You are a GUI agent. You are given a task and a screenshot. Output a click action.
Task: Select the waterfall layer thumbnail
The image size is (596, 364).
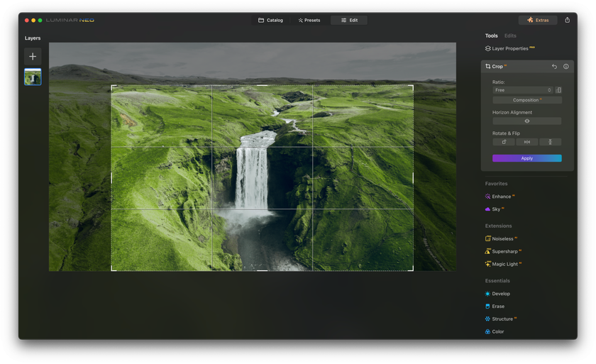point(33,77)
